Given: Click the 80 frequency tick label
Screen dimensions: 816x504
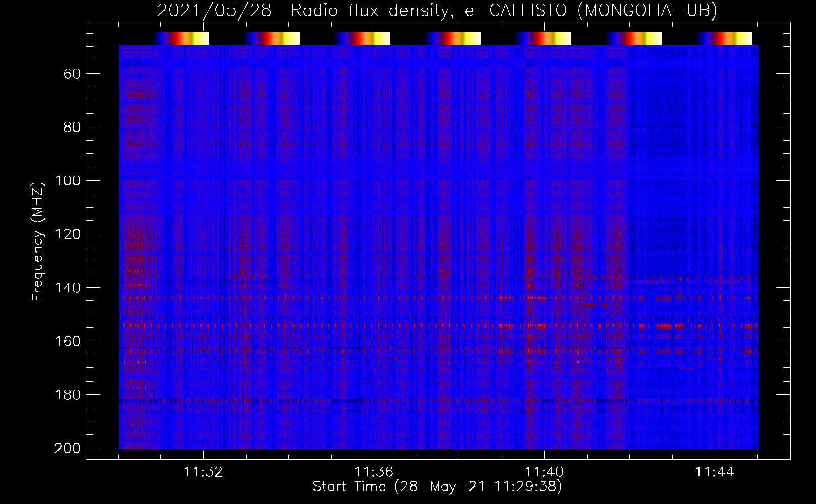Looking at the screenshot, I should coord(72,127).
